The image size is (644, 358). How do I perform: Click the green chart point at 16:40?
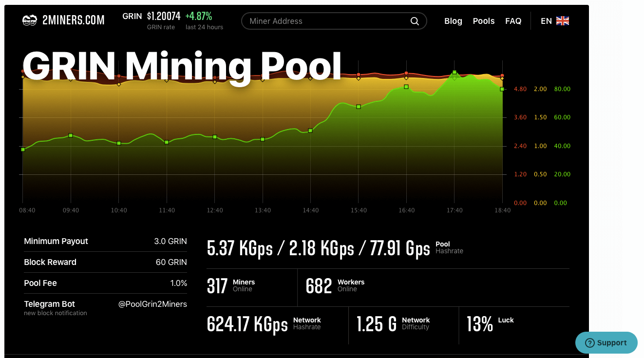tap(406, 87)
